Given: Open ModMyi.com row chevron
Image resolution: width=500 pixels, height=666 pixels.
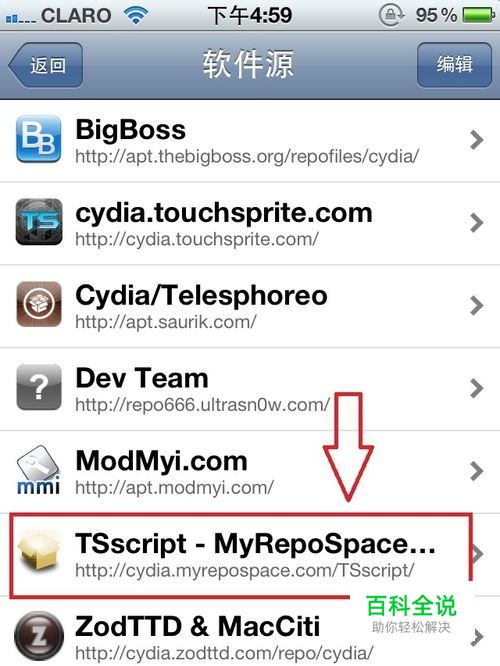Looking at the screenshot, I should click(477, 471).
